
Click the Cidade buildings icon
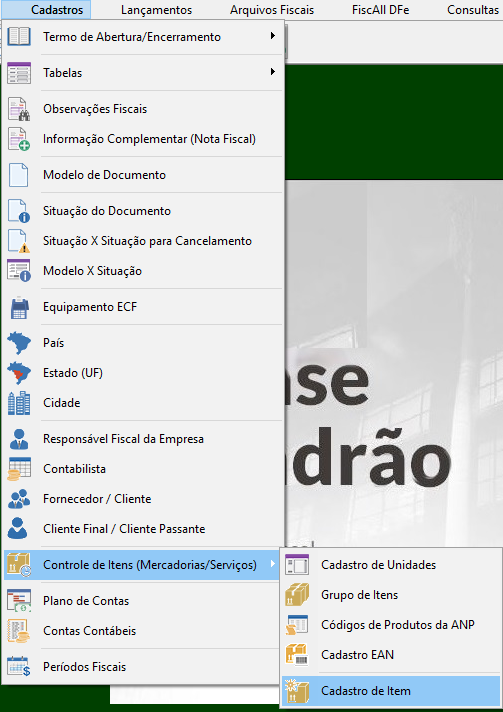click(x=19, y=403)
